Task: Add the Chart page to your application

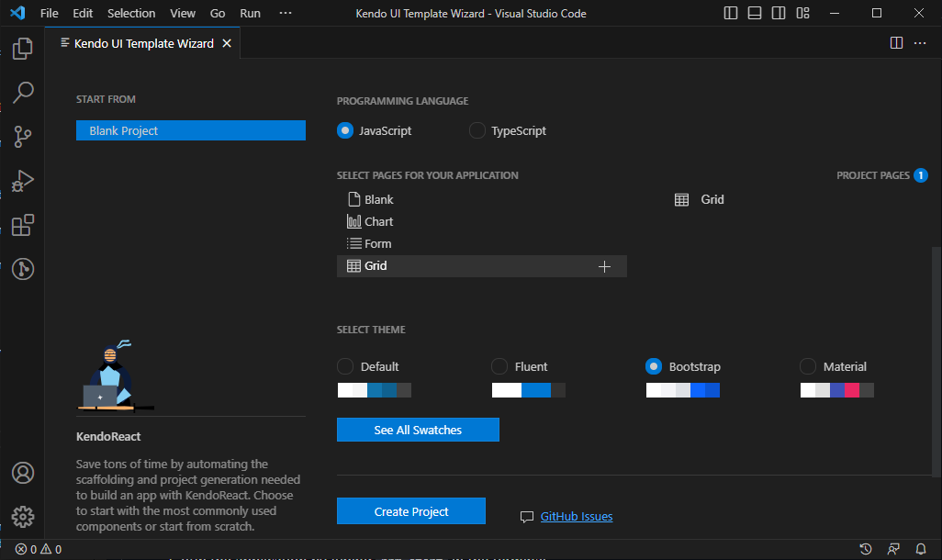Action: tap(377, 221)
